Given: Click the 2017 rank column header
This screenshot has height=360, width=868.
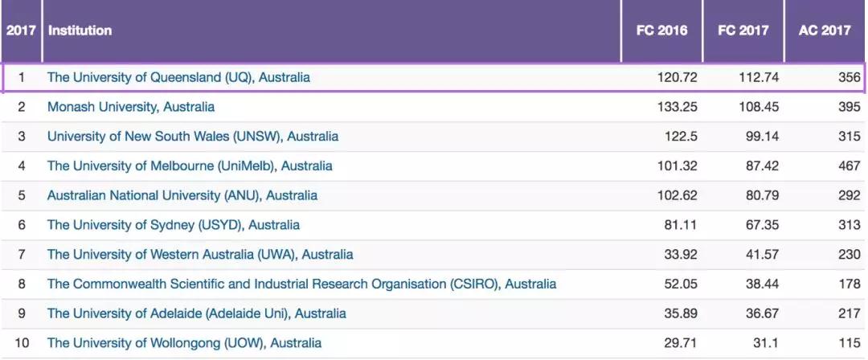Looking at the screenshot, I should (x=21, y=31).
